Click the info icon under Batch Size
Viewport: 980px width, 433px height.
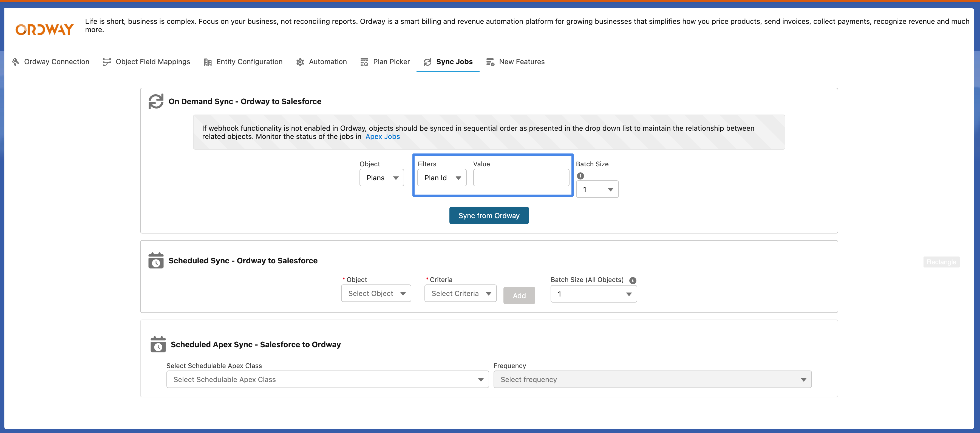580,176
